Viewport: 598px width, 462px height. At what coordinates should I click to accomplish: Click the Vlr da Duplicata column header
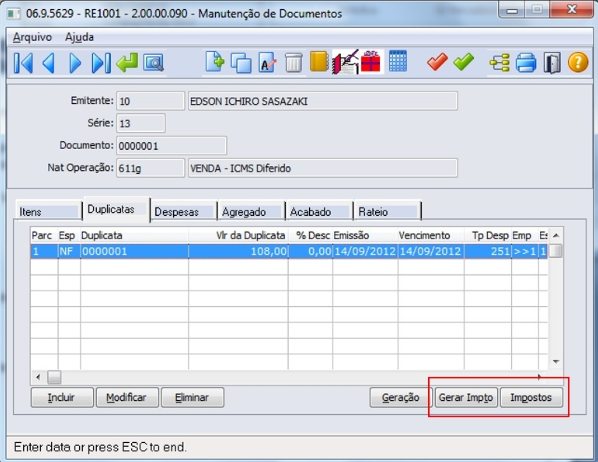[x=238, y=235]
